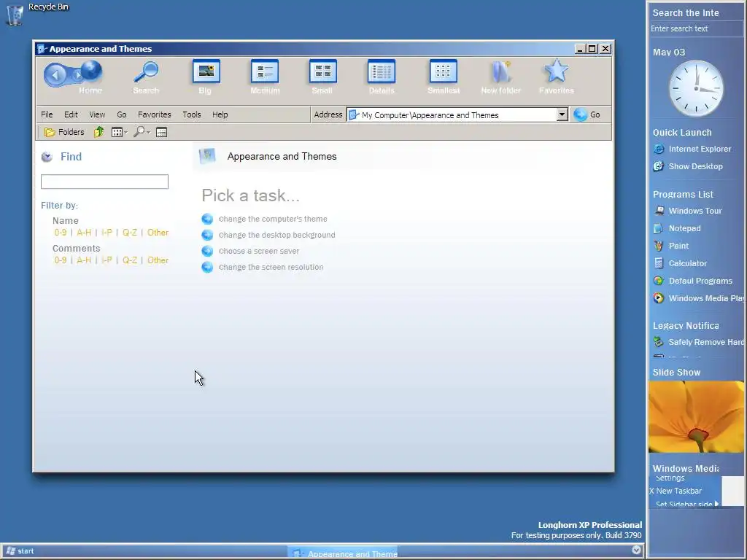The width and height of the screenshot is (747, 560).
Task: Click the Find text input field
Action: click(104, 182)
